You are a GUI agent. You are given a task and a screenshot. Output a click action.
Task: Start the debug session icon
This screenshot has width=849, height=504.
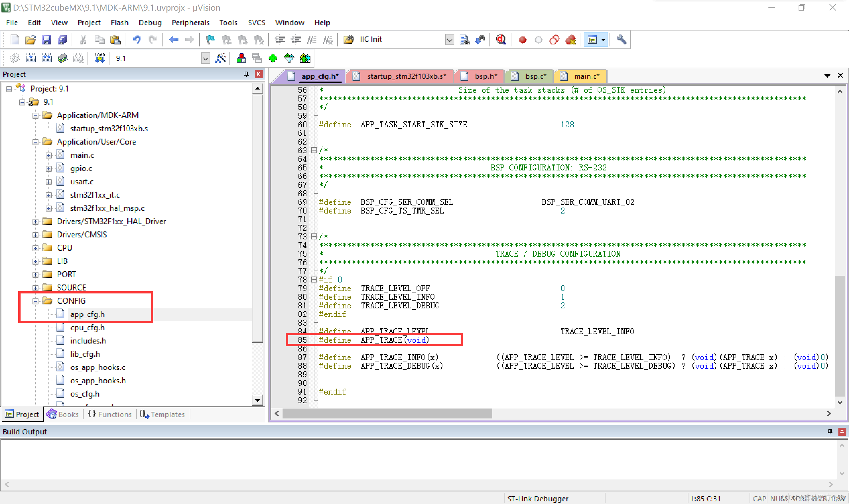pos(501,40)
